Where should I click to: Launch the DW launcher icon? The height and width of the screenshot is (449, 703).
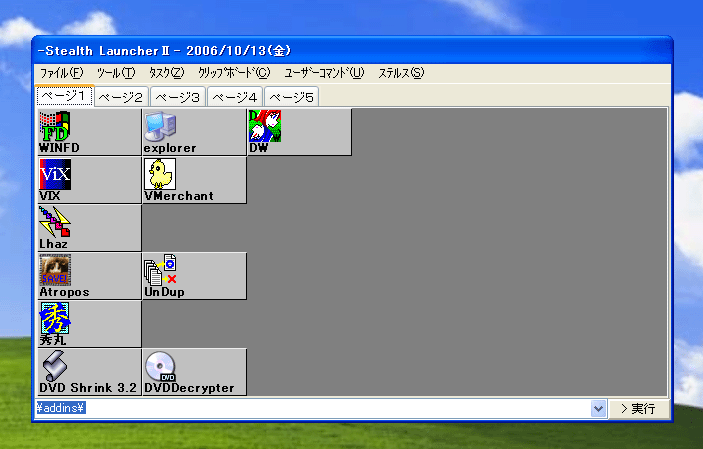coord(299,132)
